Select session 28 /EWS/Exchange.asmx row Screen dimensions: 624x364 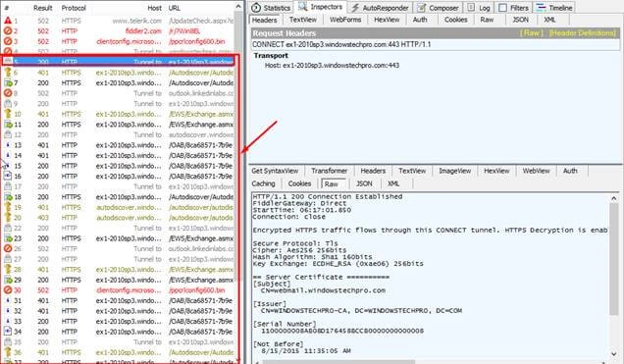[x=118, y=269]
